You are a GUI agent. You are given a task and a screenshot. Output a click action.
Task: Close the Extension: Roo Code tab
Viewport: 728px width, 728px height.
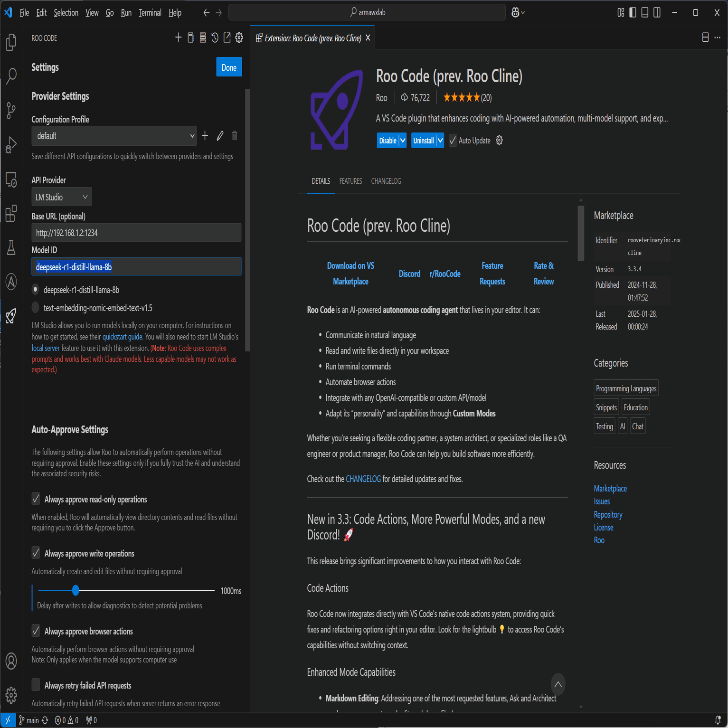coord(368,38)
